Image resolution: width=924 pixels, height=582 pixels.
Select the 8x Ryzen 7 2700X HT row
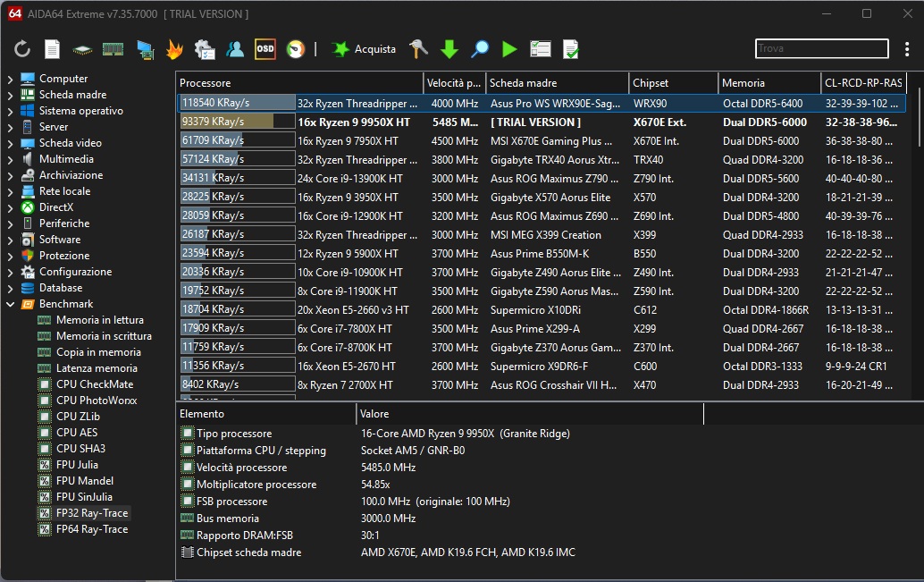(x=541, y=385)
